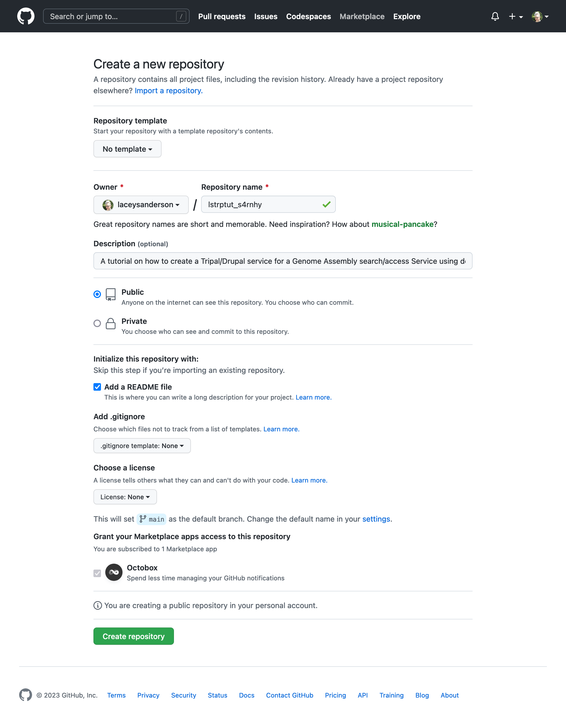Click the notifications bell icon
Screen dimensions: 566x728
click(495, 16)
